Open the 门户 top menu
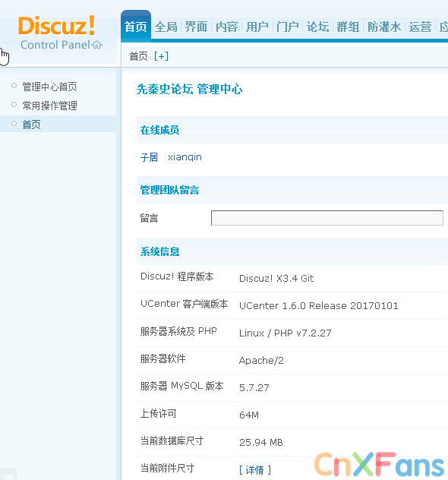This screenshot has height=480, width=448. pyautogui.click(x=287, y=27)
